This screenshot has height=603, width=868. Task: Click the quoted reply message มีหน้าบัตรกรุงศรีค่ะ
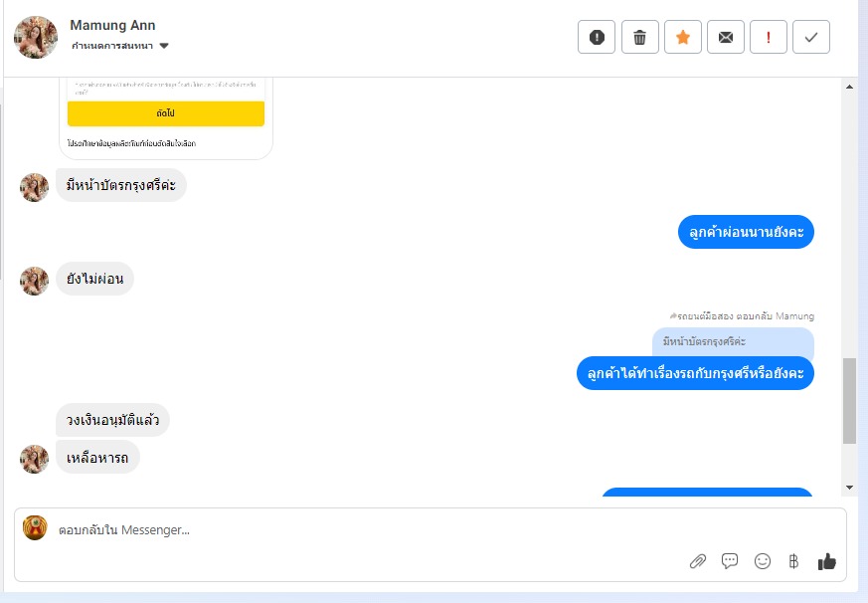click(x=733, y=342)
